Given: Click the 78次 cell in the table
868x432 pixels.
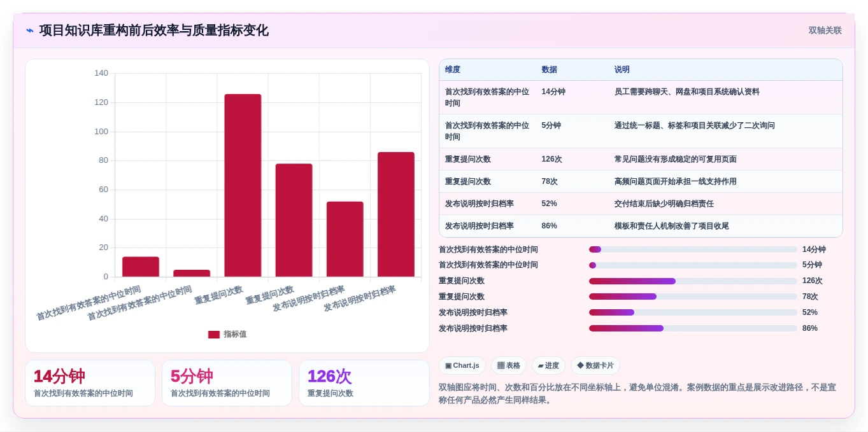Looking at the screenshot, I should 550,181.
